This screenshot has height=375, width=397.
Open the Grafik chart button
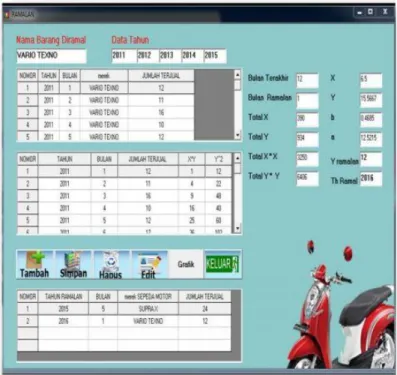[x=186, y=264]
